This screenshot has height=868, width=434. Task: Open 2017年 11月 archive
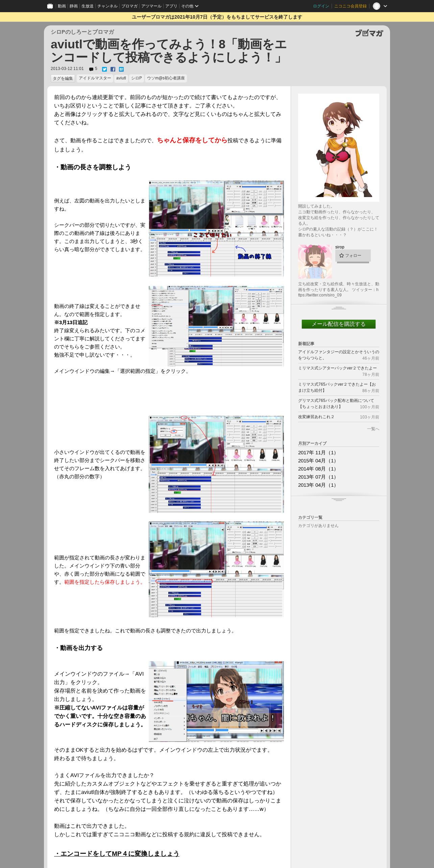(317, 453)
